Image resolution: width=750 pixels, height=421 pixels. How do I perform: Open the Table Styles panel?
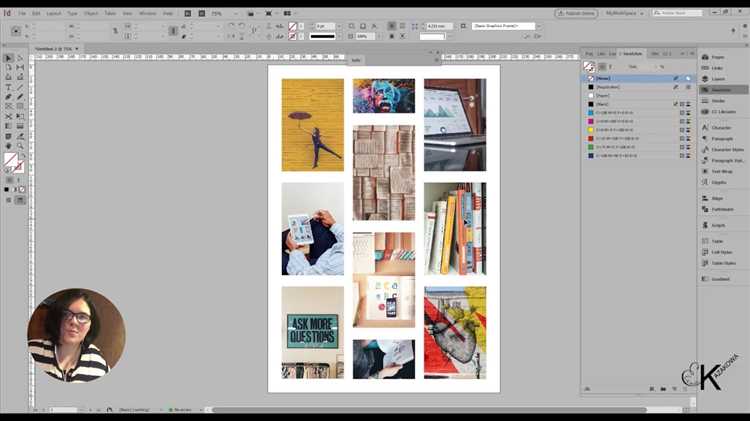pyautogui.click(x=722, y=263)
